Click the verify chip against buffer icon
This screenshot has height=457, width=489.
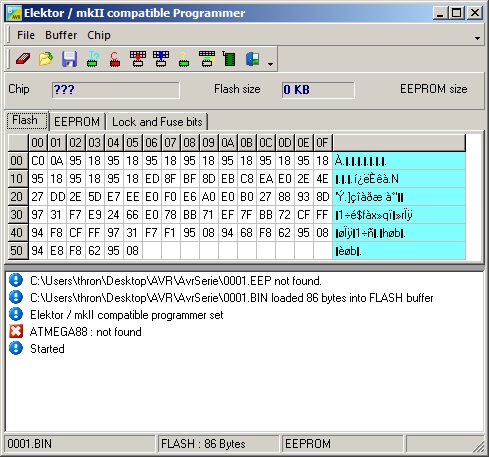[x=207, y=59]
